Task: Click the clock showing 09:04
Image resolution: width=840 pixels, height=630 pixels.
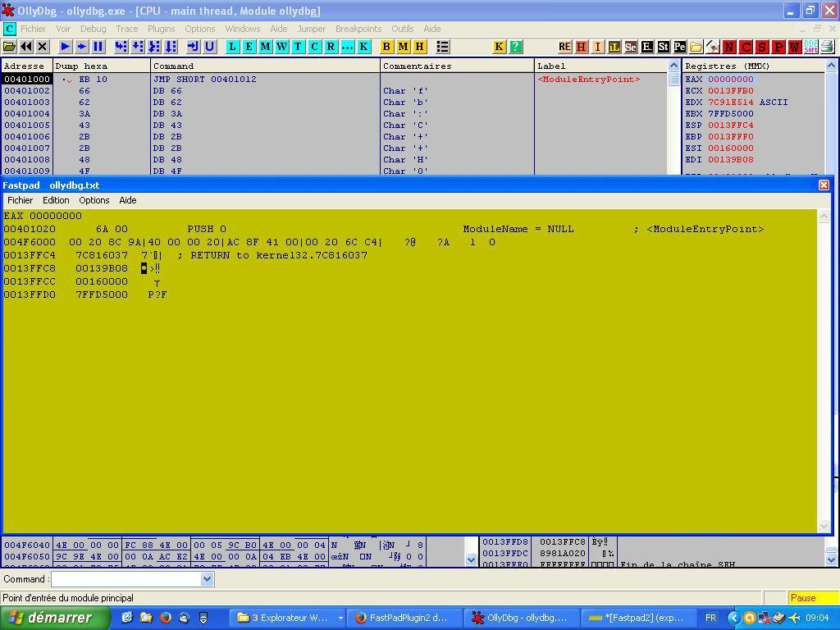Action: [817, 618]
